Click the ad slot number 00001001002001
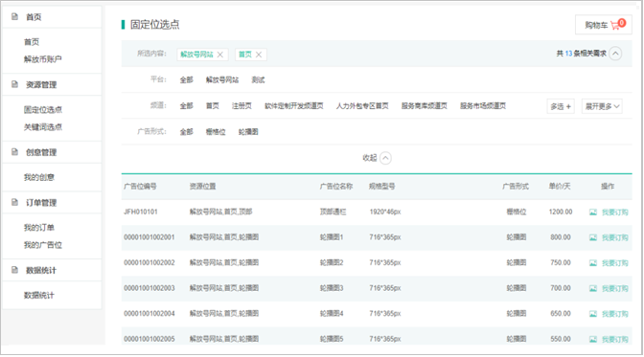Screen dimensions: 644x357 pyautogui.click(x=149, y=237)
